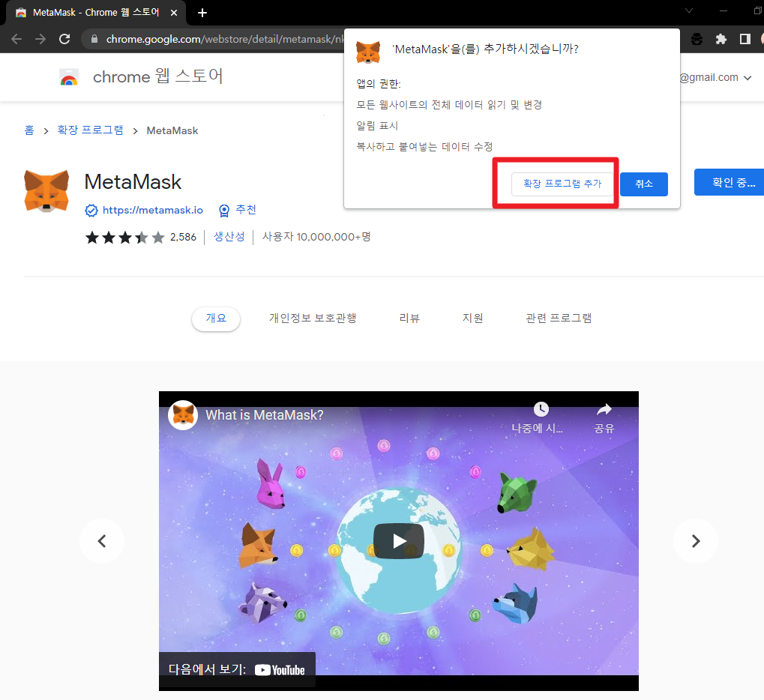764x700 pixels.
Task: Click the blue 확인 중... button
Action: tap(729, 182)
